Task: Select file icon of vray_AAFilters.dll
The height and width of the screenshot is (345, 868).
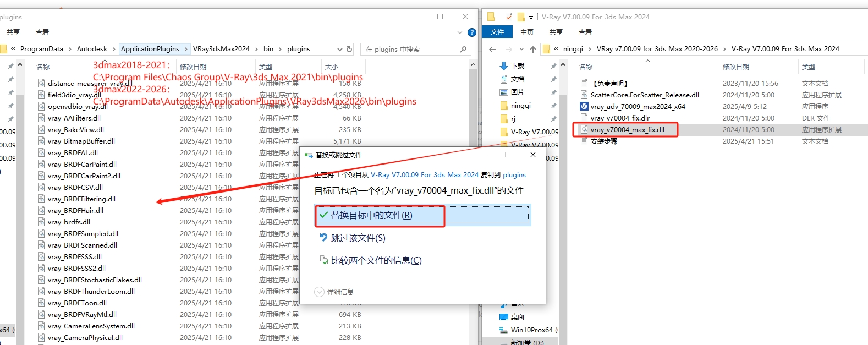Action: (41, 118)
